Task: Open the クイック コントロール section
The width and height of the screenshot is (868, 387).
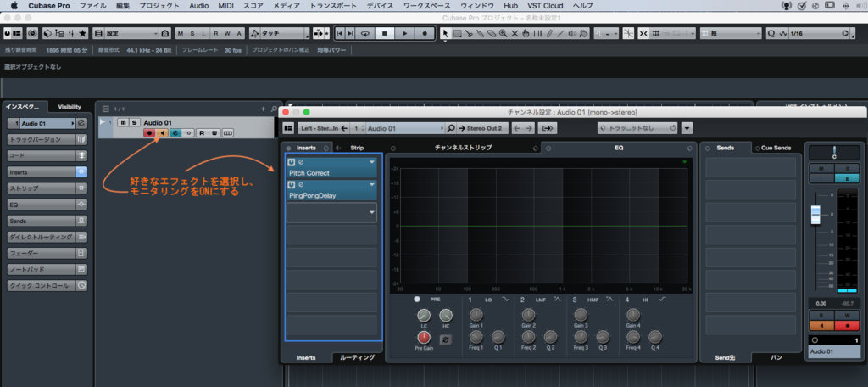Action: coord(47,286)
